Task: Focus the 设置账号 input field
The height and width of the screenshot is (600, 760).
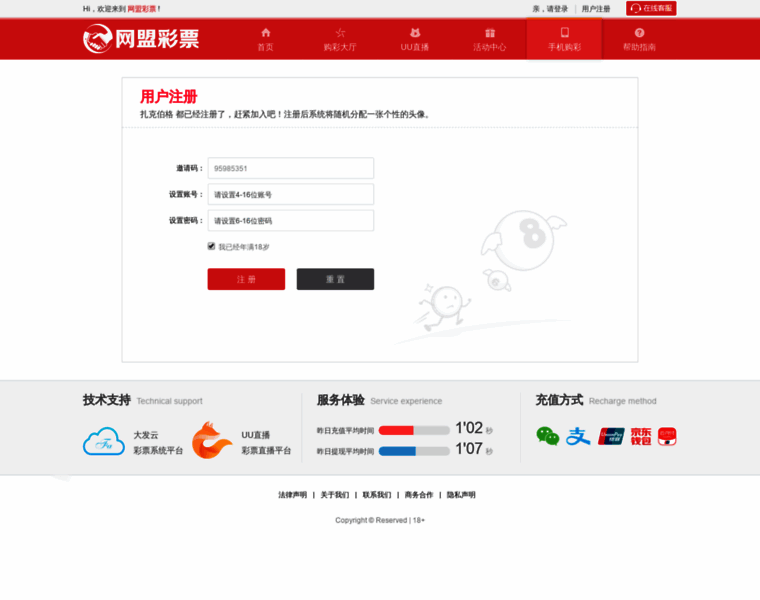Action: 291,194
